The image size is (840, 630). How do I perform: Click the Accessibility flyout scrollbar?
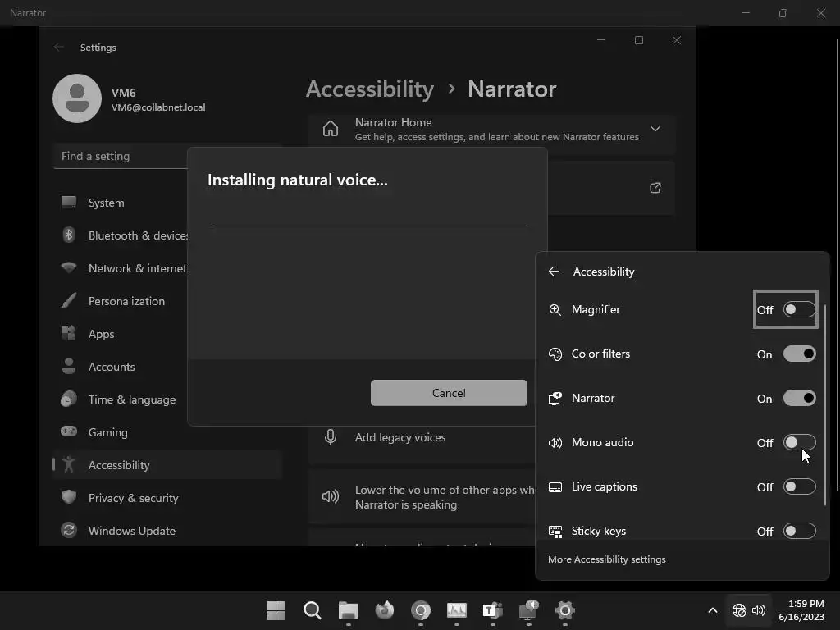click(x=825, y=405)
